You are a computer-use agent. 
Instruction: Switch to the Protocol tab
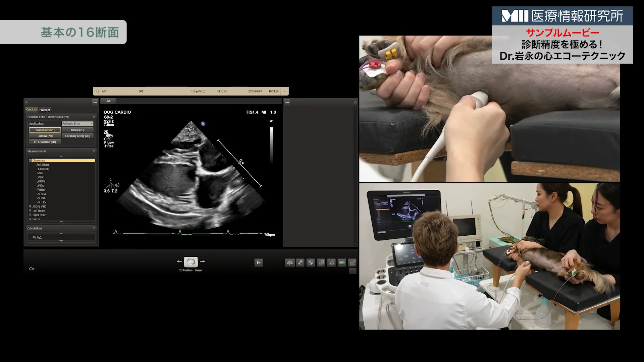[x=45, y=110]
